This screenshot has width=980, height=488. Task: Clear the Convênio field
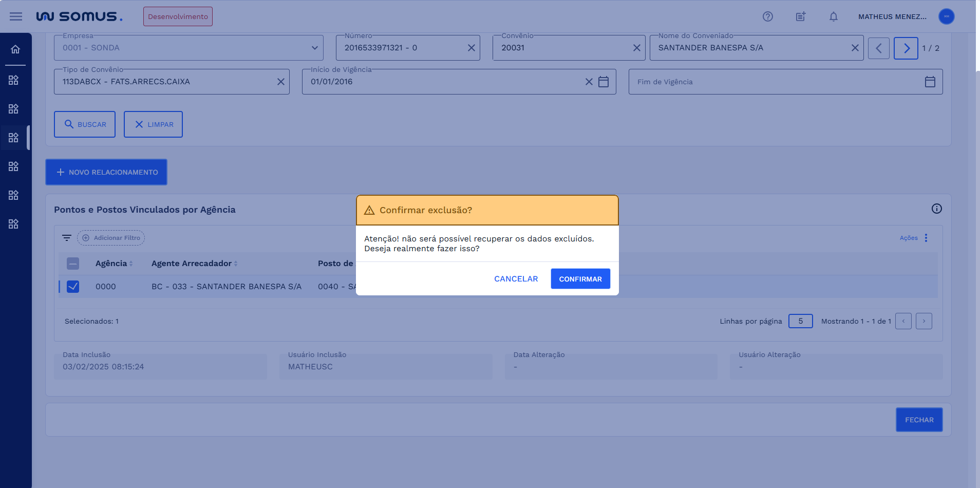click(x=636, y=48)
